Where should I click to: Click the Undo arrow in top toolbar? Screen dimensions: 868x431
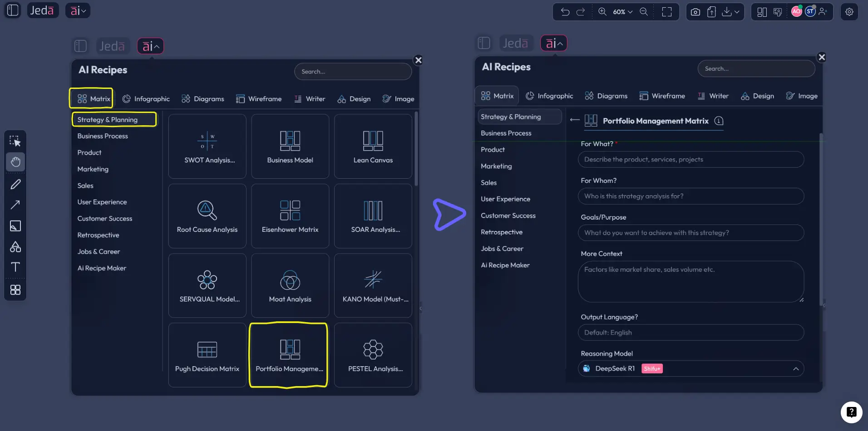(x=565, y=12)
